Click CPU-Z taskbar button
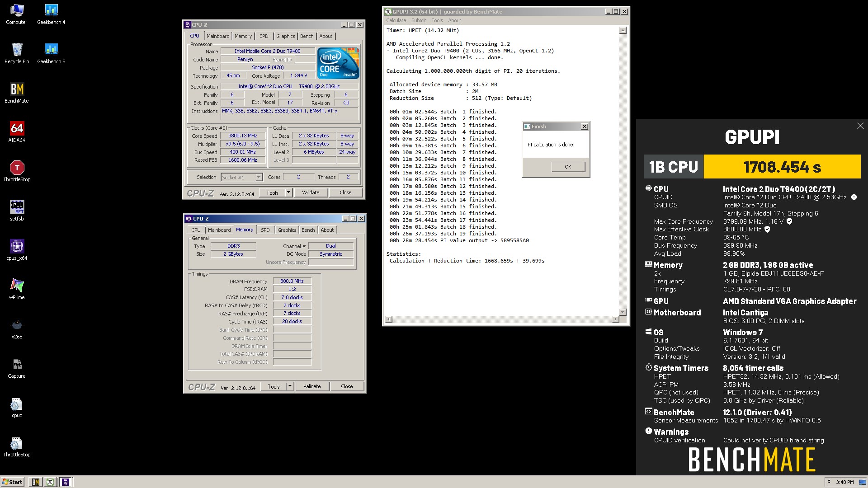868x488 pixels. click(x=66, y=482)
